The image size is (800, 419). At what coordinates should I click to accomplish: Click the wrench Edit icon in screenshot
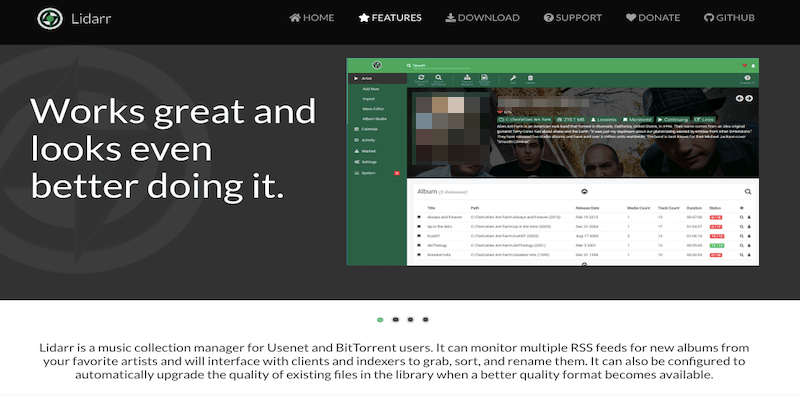(x=513, y=78)
